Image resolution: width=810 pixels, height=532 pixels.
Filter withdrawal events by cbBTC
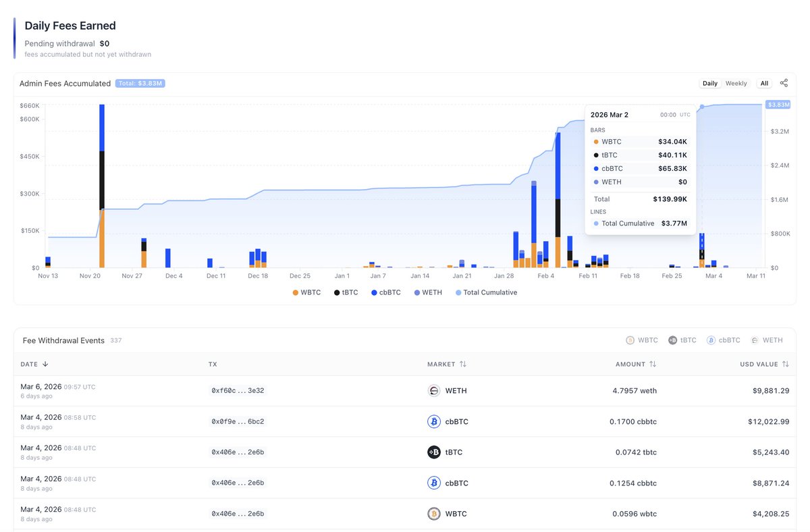click(724, 340)
